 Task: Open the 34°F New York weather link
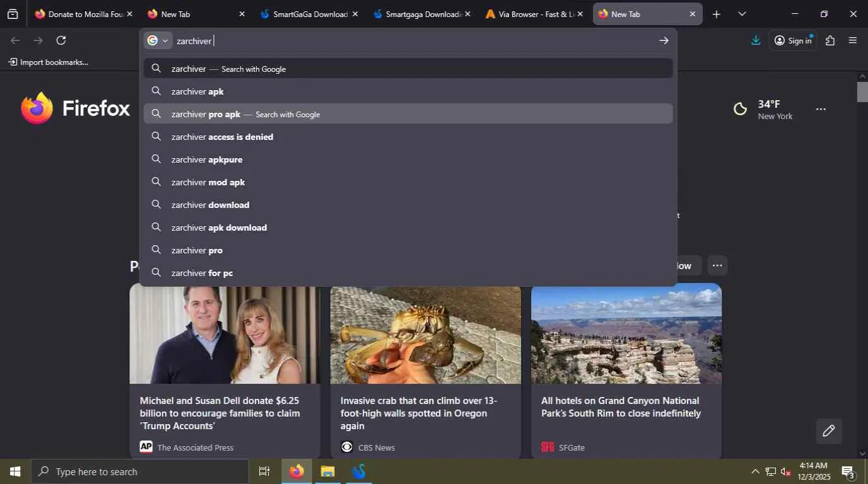(x=763, y=109)
